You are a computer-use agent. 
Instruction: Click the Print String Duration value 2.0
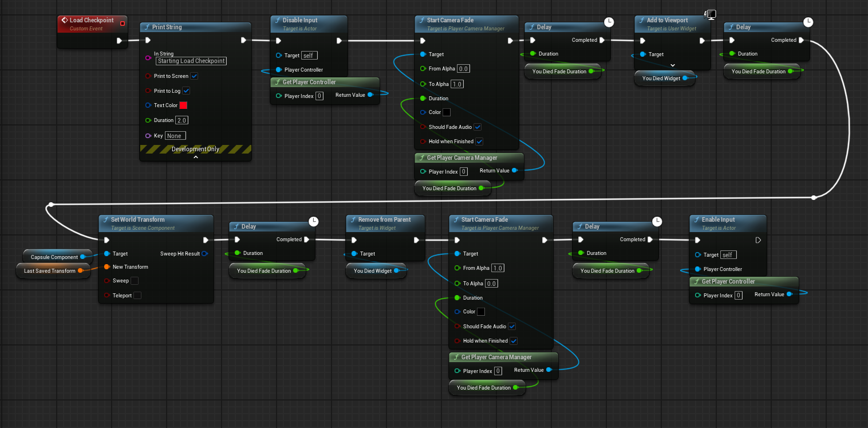(x=182, y=120)
